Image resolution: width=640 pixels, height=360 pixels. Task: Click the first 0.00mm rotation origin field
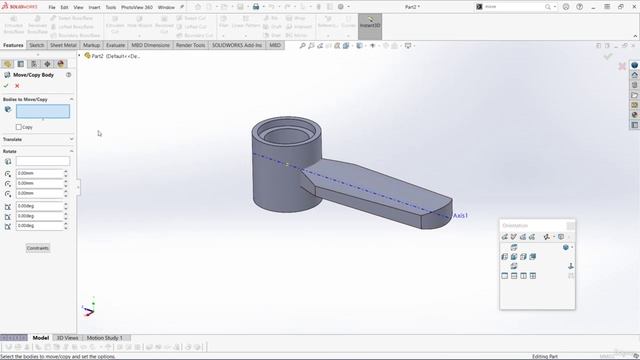tap(40, 173)
